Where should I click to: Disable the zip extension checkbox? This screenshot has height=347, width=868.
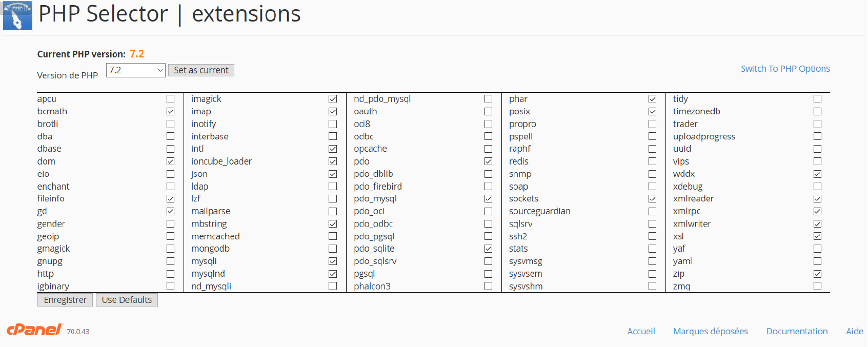(817, 274)
